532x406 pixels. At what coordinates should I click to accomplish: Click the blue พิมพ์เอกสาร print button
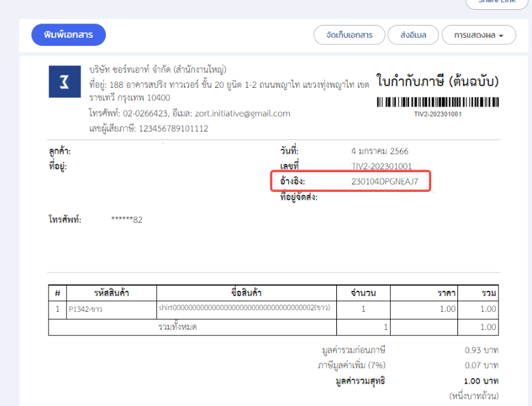[69, 35]
